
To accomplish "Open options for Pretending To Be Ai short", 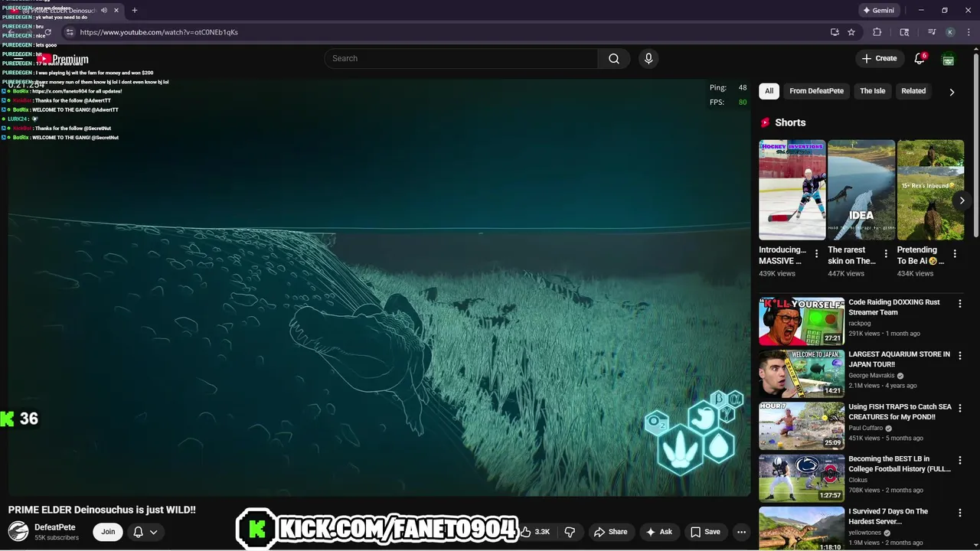I will pos(955,253).
